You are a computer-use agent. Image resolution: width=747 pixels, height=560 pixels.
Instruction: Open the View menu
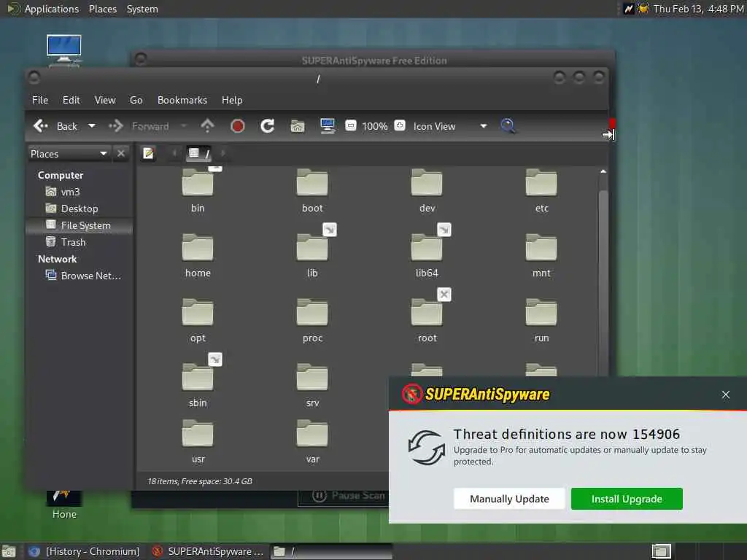[x=105, y=100]
